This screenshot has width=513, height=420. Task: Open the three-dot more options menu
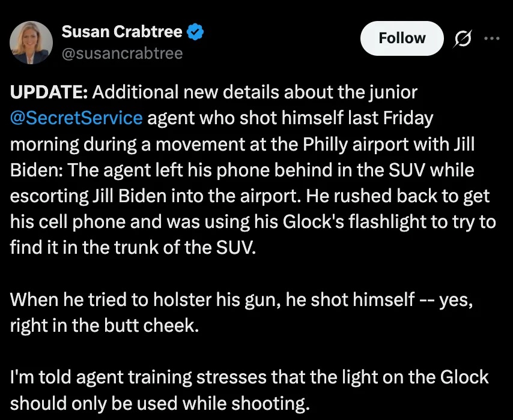coord(491,38)
